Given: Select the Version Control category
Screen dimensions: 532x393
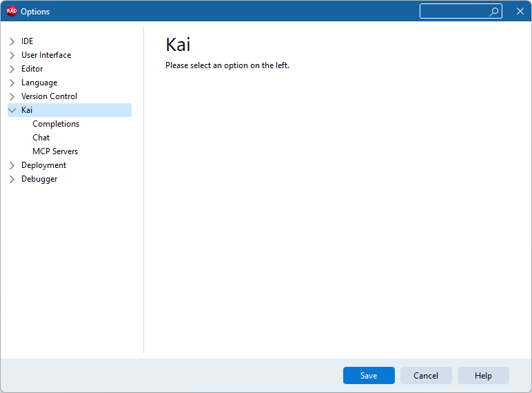Looking at the screenshot, I should (49, 96).
